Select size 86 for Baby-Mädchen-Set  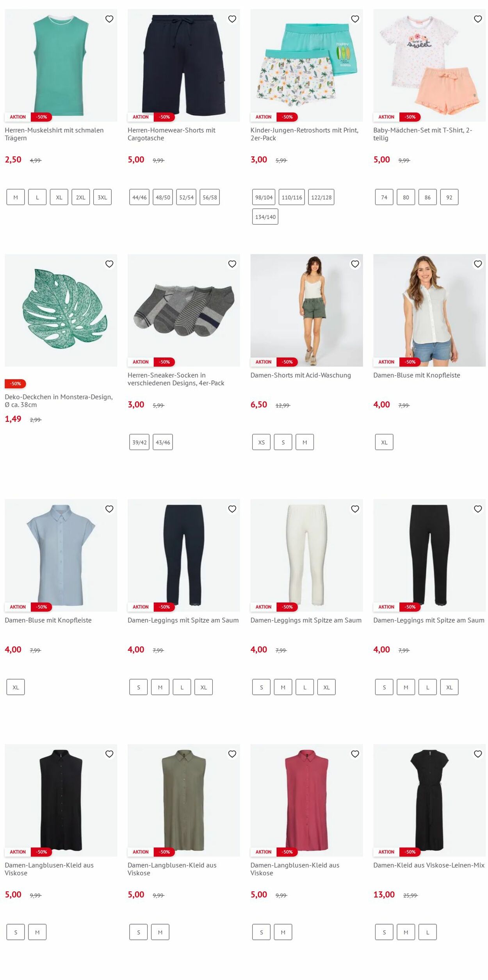[427, 197]
